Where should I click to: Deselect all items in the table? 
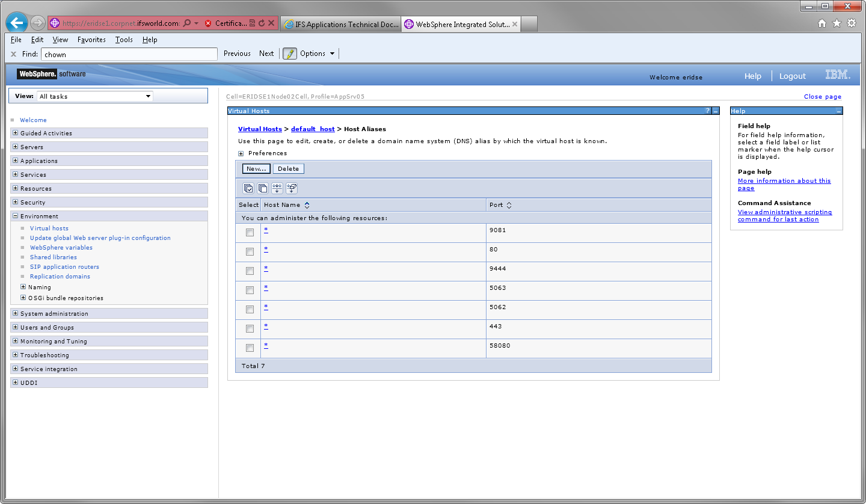pyautogui.click(x=263, y=188)
